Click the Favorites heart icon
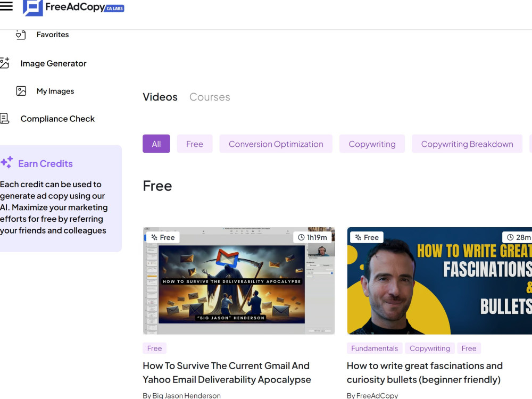This screenshot has width=532, height=399. (21, 35)
